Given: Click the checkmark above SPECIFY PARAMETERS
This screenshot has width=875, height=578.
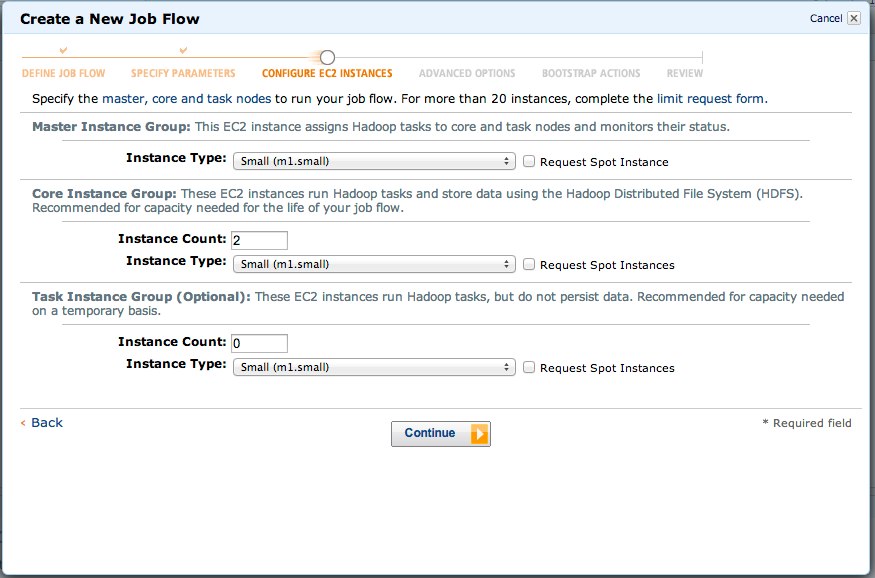Looking at the screenshot, I should click(182, 48).
